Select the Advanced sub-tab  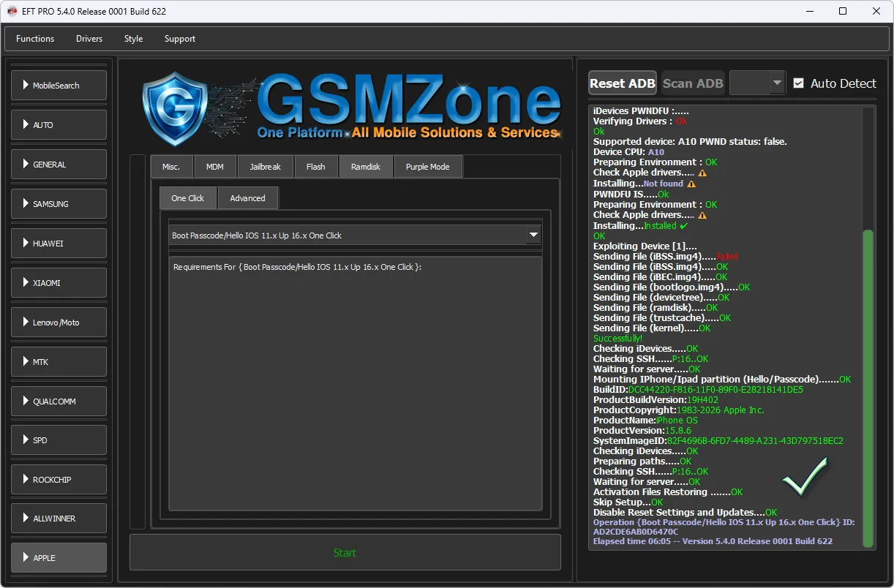pos(247,198)
